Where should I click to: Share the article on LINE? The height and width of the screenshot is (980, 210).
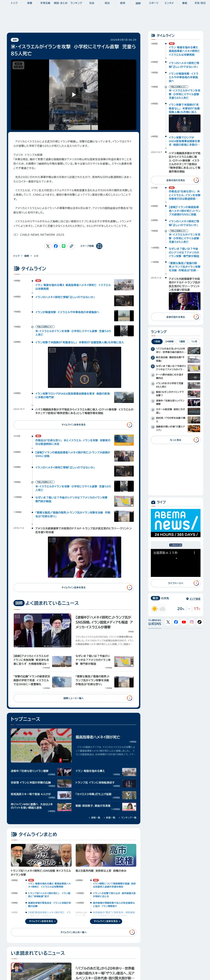(64, 246)
